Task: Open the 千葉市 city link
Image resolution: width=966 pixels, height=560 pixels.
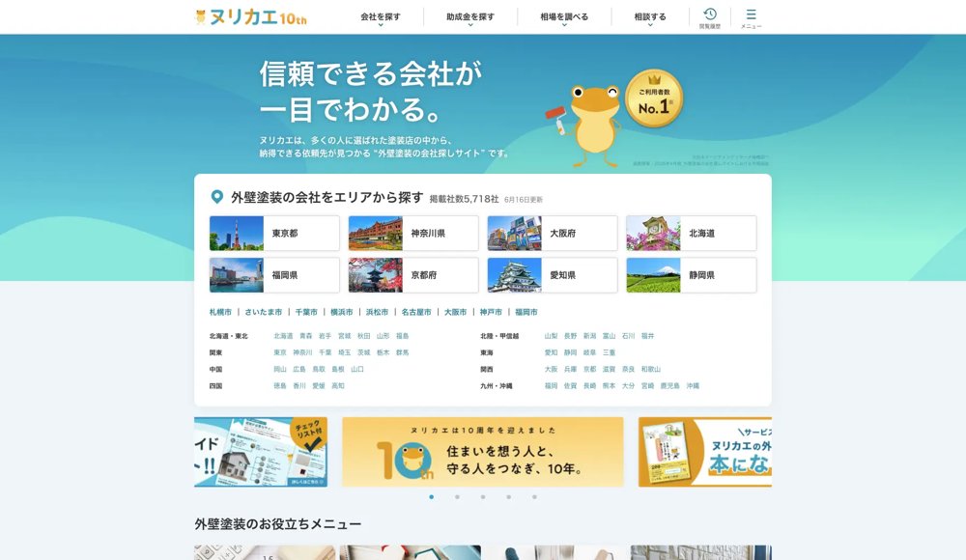Action: point(306,312)
